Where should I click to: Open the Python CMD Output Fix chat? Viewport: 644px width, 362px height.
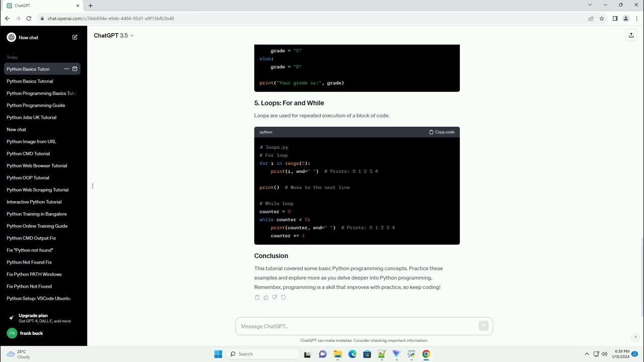(x=43, y=238)
